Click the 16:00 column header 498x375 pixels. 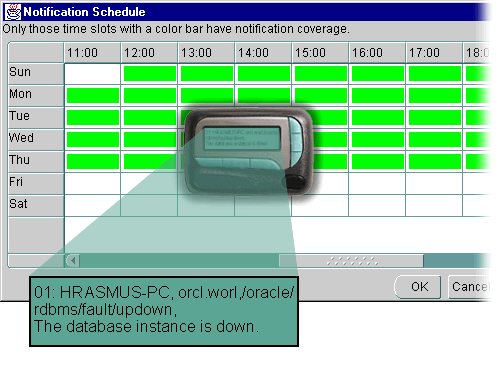[x=377, y=53]
